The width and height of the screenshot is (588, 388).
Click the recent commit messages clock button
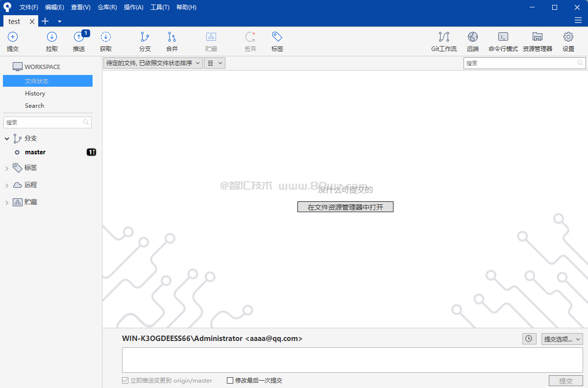point(529,339)
